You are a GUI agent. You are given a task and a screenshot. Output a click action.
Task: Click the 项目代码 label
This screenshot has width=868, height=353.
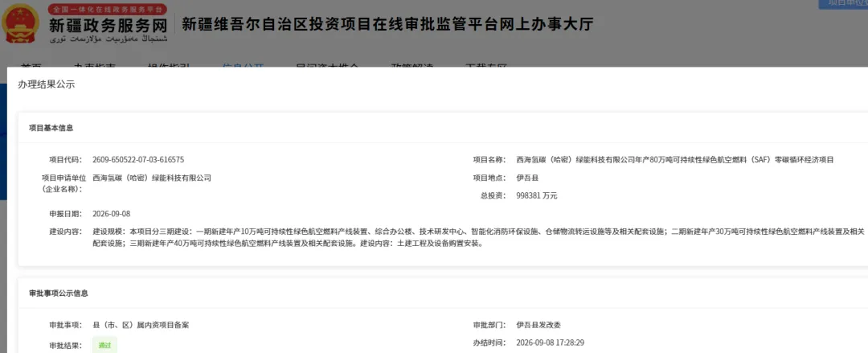point(65,159)
